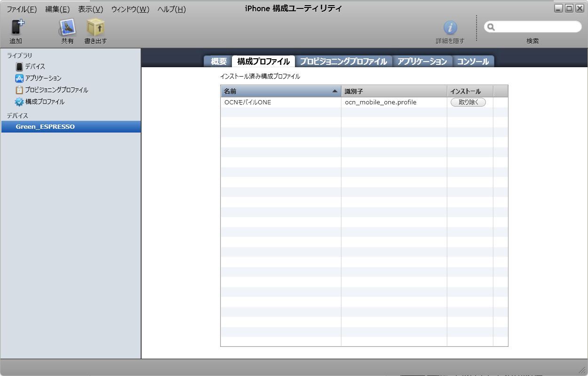Viewport: 588px width, 376px height.
Task: Minimize the iPhone 構成ユーティリティ window
Action: point(558,8)
